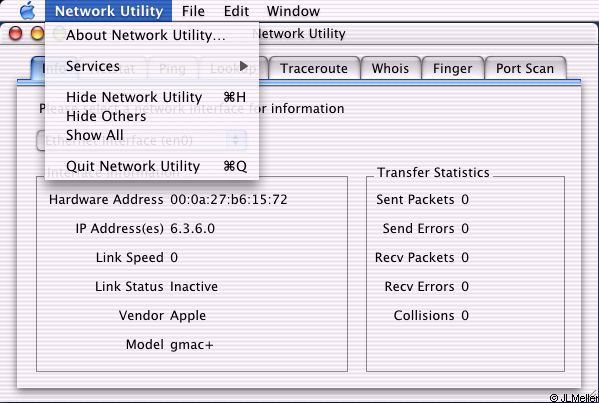Click the Recv Errors label
This screenshot has height=403, width=599.
(419, 286)
